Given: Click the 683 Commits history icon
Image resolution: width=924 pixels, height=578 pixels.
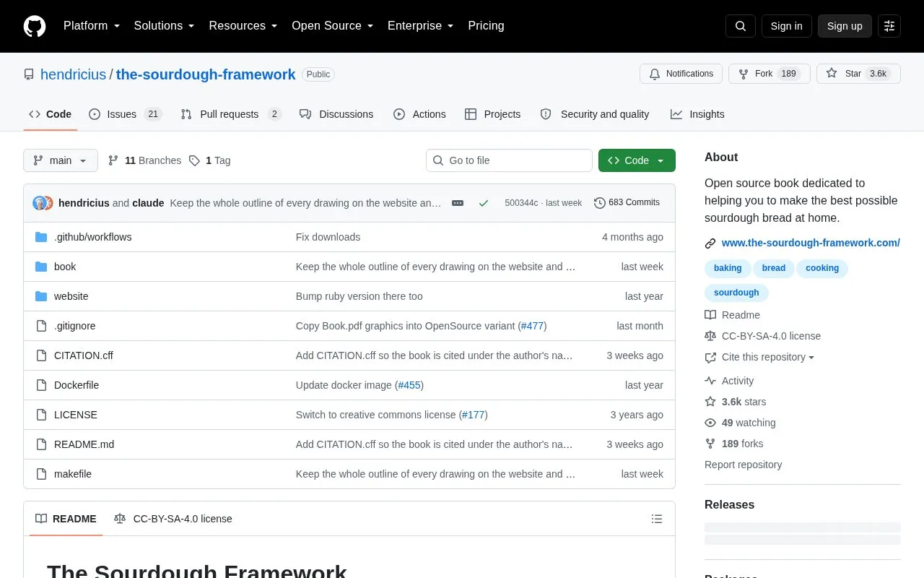Looking at the screenshot, I should click(600, 203).
